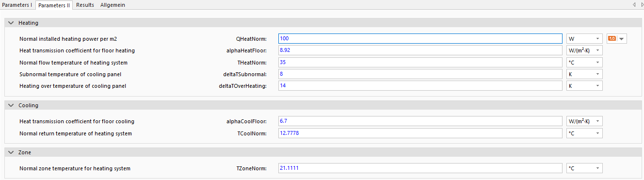Click the deltaTOverHeating field showing 14
The width and height of the screenshot is (644, 180).
click(420, 86)
